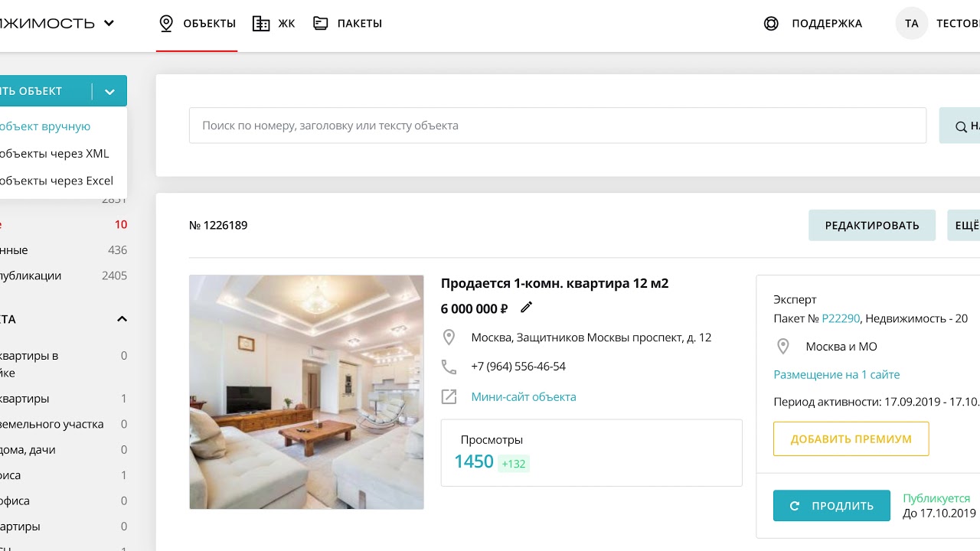The width and height of the screenshot is (980, 551).
Task: Click the add object button
Action: pyautogui.click(x=44, y=91)
